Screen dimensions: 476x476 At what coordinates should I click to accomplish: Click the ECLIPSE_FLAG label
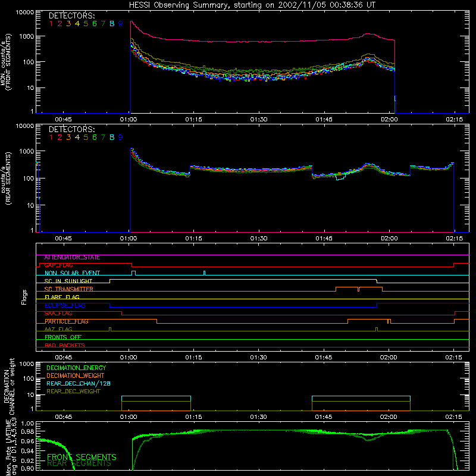click(65, 305)
